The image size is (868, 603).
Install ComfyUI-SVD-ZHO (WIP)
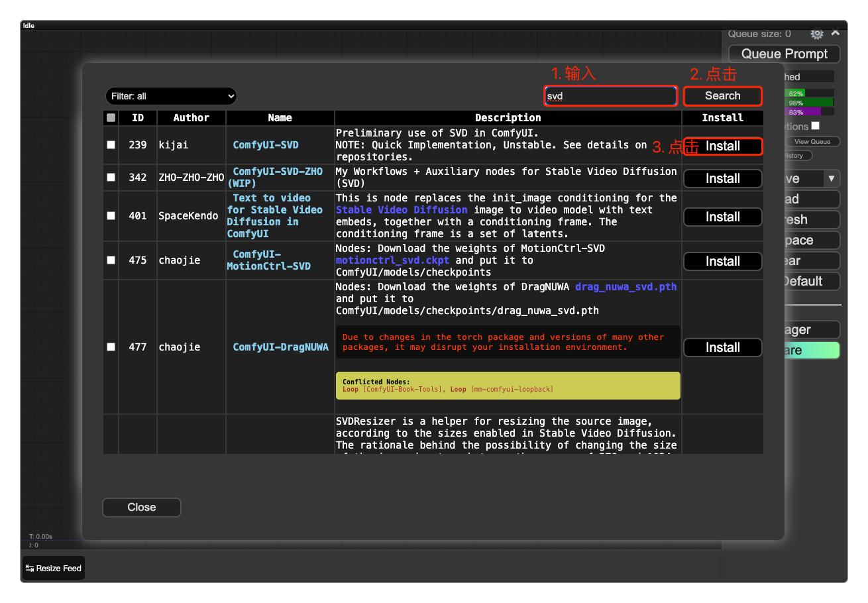(x=722, y=178)
